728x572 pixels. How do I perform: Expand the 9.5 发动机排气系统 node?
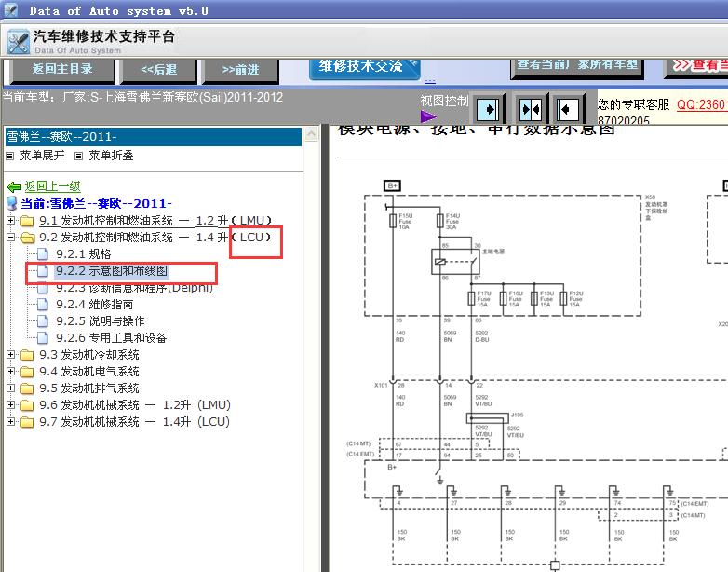point(10,388)
